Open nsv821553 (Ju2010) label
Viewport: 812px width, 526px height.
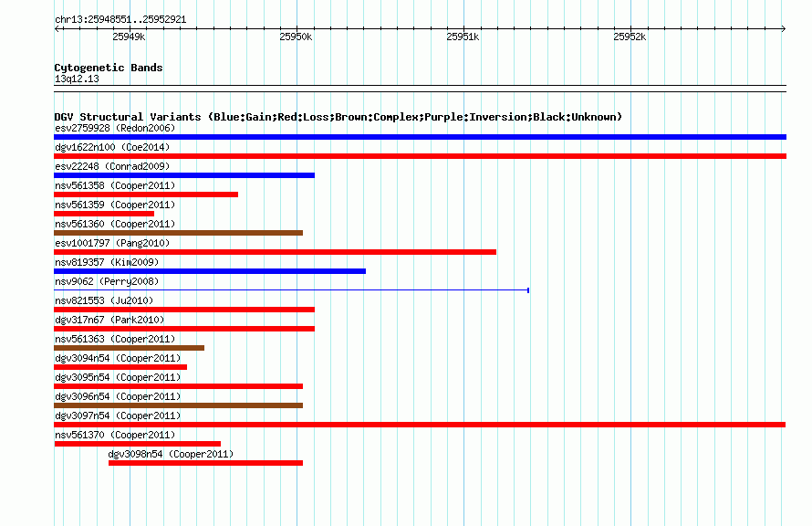tap(104, 300)
